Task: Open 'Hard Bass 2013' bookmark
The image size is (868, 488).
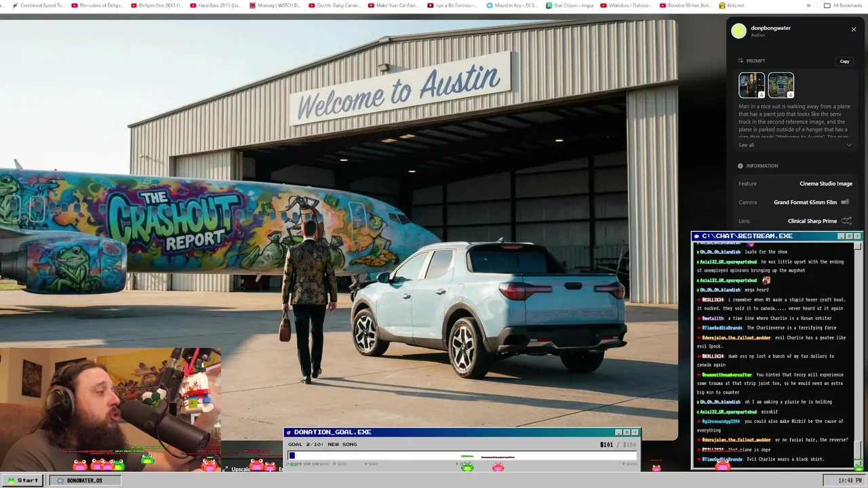Action: 216,5
